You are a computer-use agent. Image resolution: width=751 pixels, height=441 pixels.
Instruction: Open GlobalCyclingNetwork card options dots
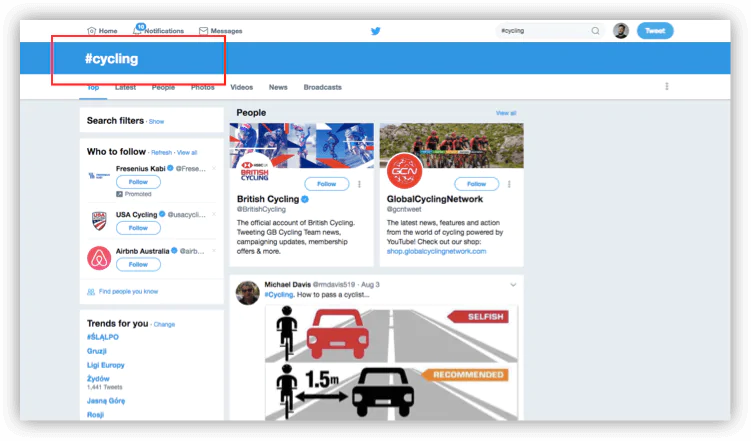pyautogui.click(x=509, y=184)
